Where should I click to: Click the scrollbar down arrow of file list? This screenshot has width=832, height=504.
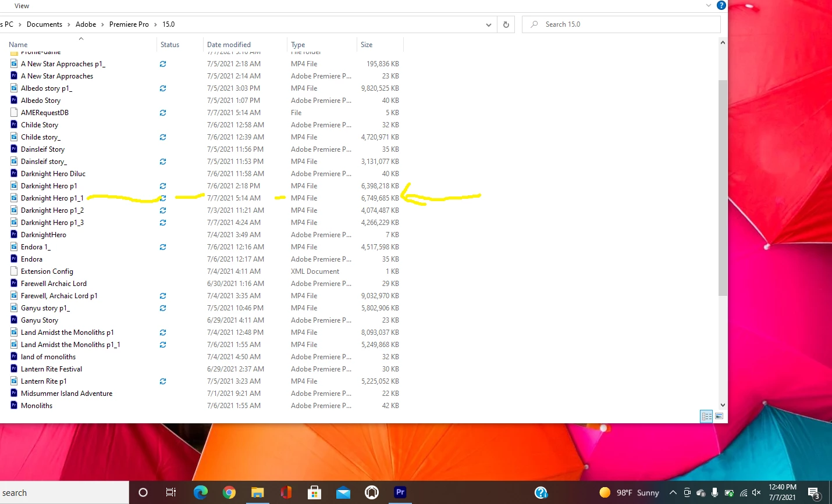click(723, 405)
